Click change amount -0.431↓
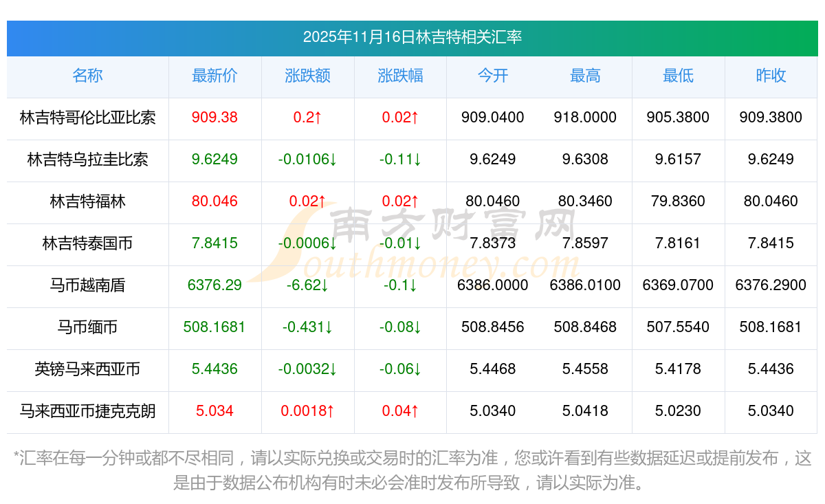Image resolution: width=825 pixels, height=504 pixels. point(307,327)
